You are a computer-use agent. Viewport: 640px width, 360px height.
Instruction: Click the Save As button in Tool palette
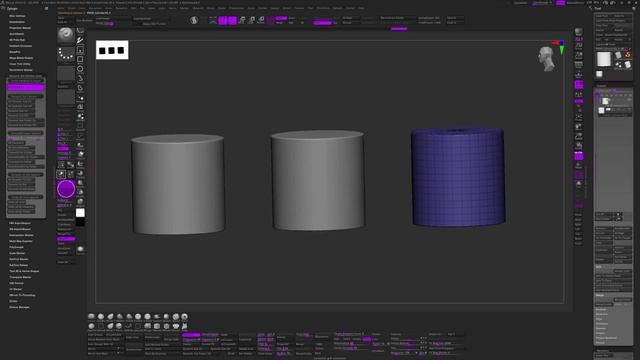[x=622, y=16]
